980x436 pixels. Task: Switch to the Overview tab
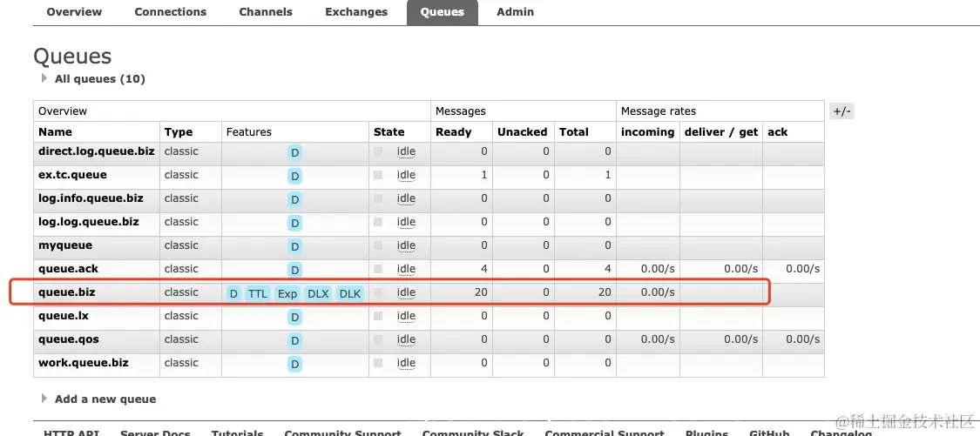pos(74,12)
